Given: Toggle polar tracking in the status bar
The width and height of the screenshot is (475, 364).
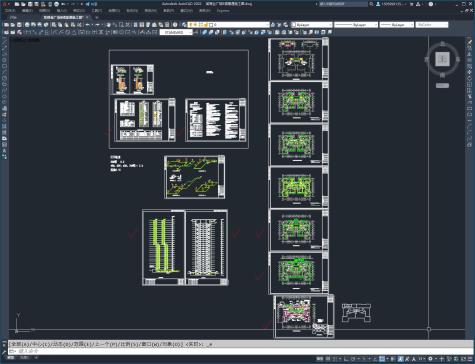Looking at the screenshot, I should (353, 359).
